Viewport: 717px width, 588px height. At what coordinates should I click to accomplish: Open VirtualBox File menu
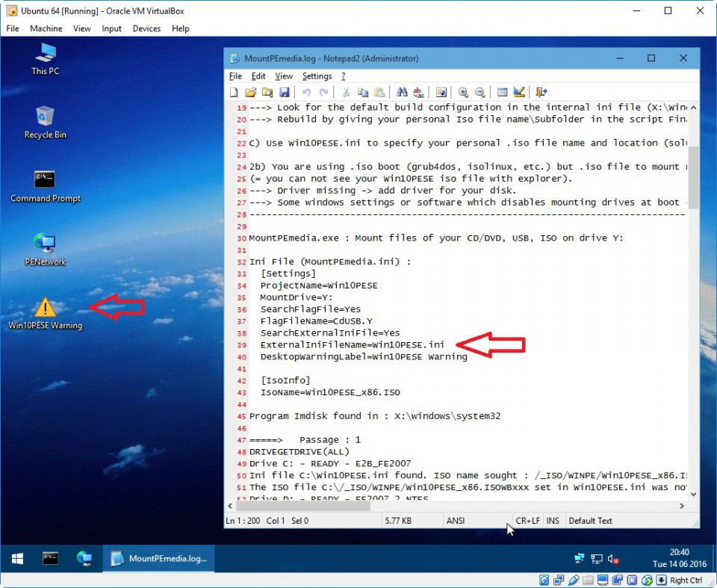tap(13, 28)
